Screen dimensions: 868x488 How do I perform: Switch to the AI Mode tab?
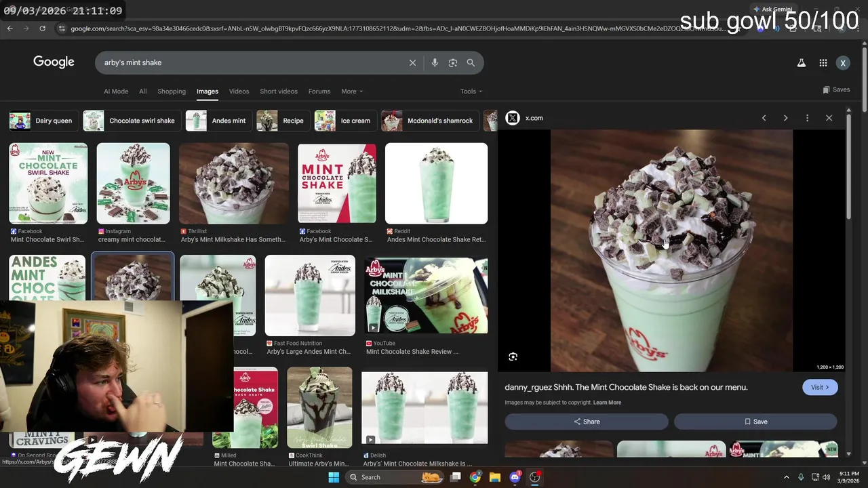(x=116, y=91)
